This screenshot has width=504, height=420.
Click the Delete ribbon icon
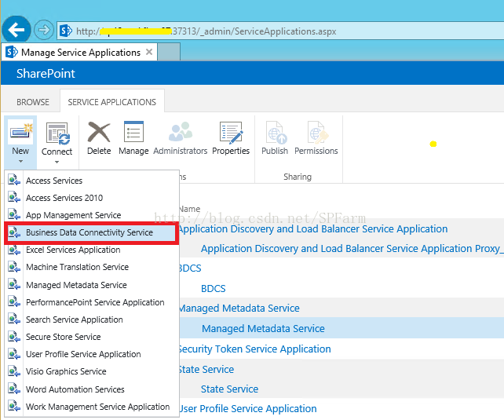pyautogui.click(x=99, y=132)
